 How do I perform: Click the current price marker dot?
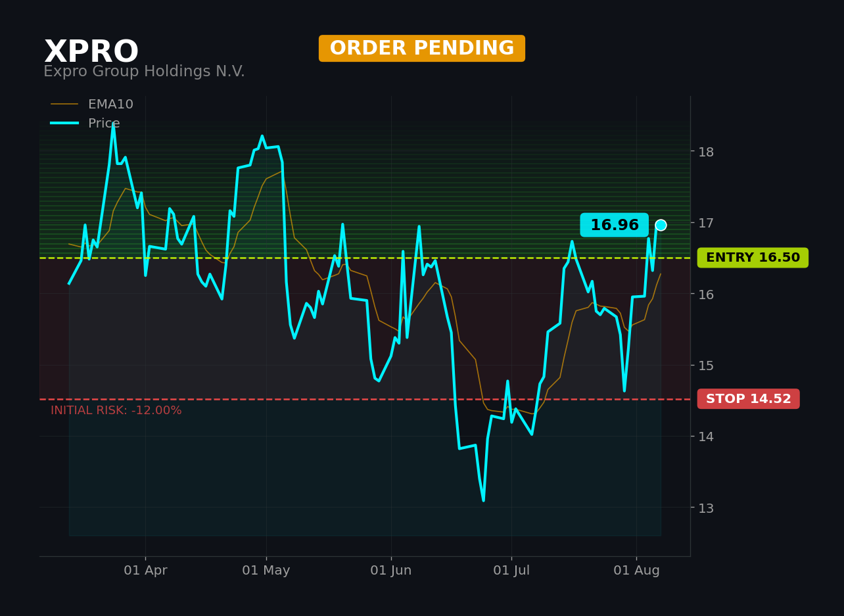pos(661,225)
